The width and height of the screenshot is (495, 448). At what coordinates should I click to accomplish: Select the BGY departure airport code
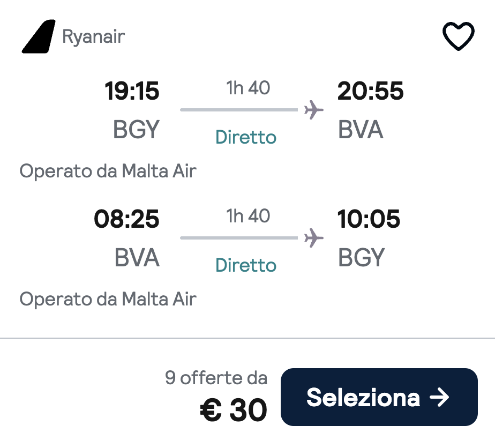[x=136, y=130]
